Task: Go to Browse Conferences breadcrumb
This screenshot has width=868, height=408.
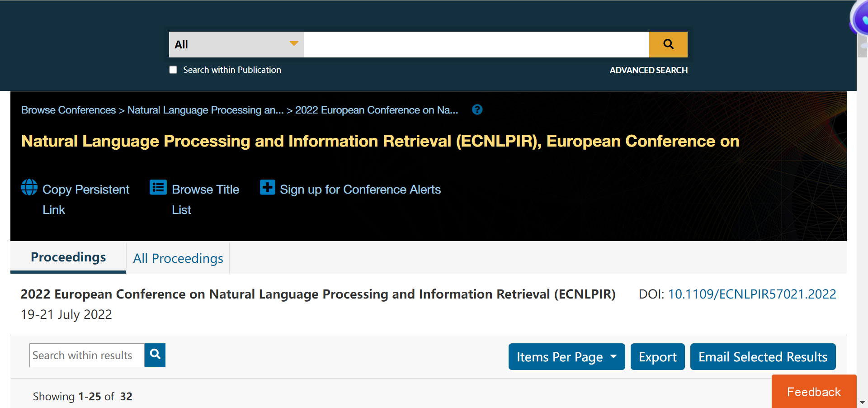Action: 68,110
